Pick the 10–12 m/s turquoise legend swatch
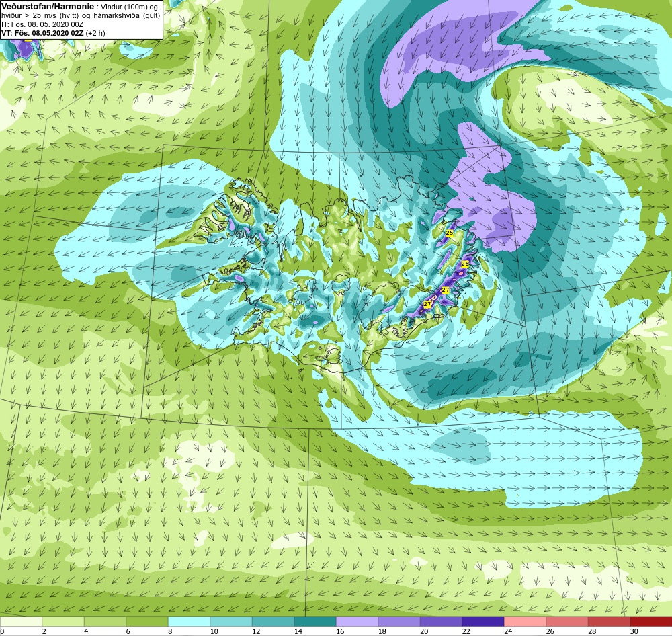 (x=231, y=621)
